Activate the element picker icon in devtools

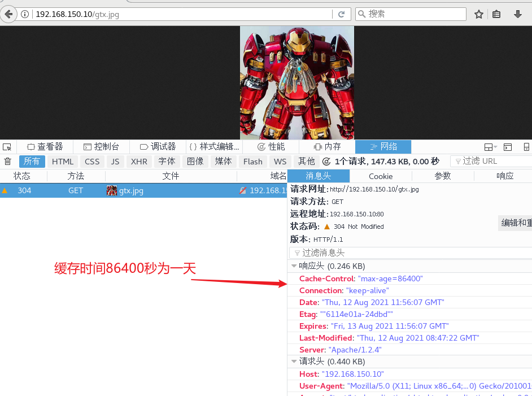tap(7, 147)
